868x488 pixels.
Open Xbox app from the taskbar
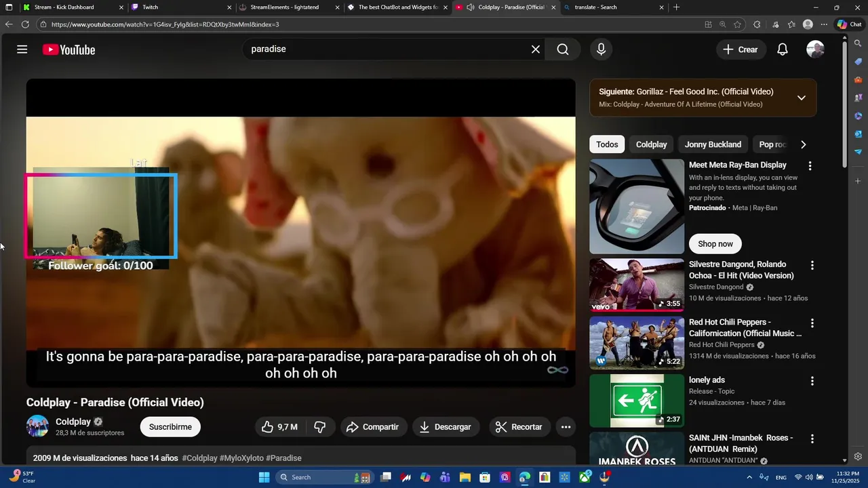point(585,477)
